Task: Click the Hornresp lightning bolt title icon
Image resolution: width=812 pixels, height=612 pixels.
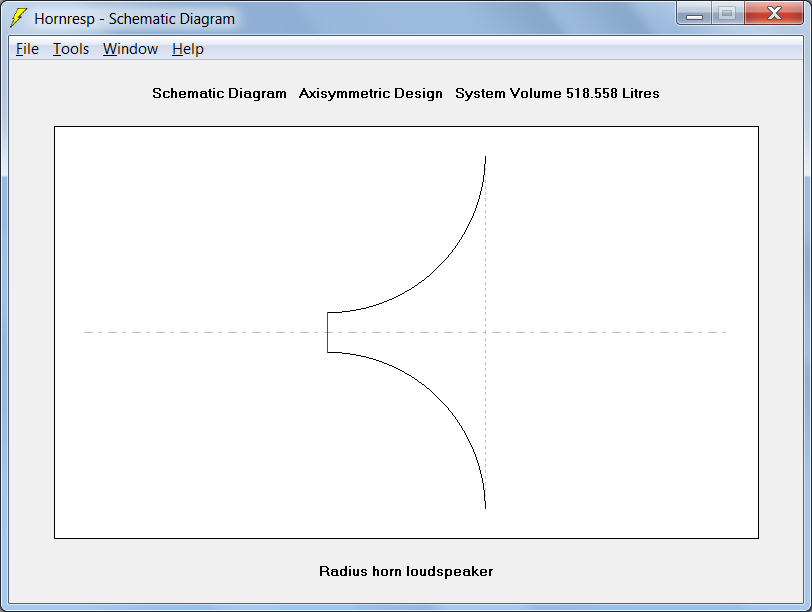Action: pos(19,18)
